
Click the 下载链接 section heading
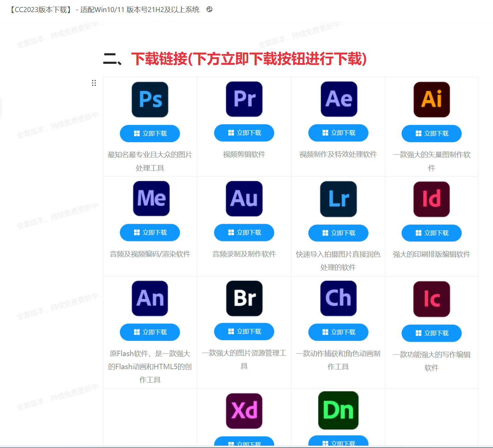pyautogui.click(x=235, y=59)
